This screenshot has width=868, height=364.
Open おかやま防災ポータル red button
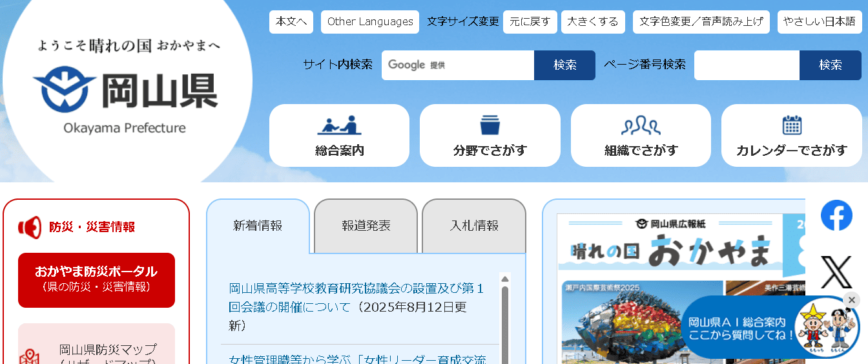click(96, 280)
